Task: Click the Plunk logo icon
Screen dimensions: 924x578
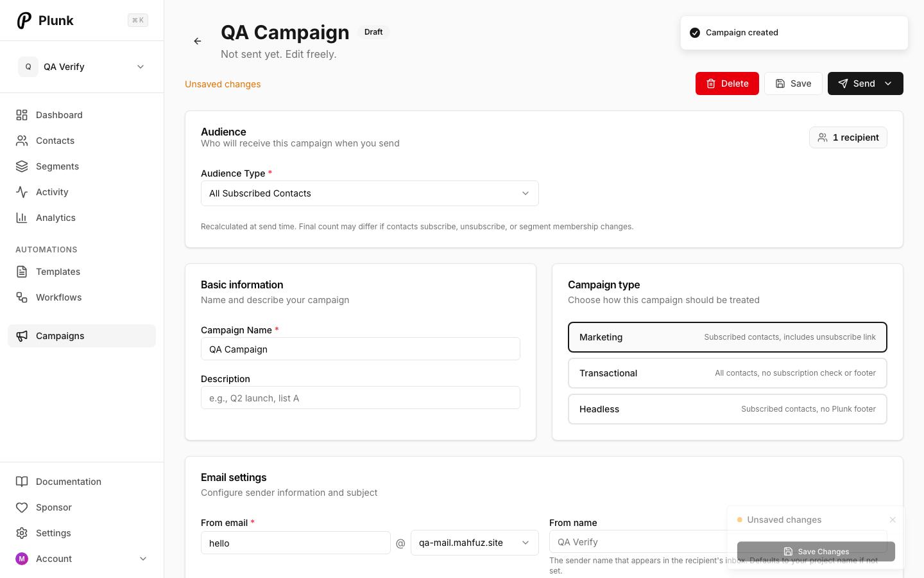Action: (x=24, y=21)
